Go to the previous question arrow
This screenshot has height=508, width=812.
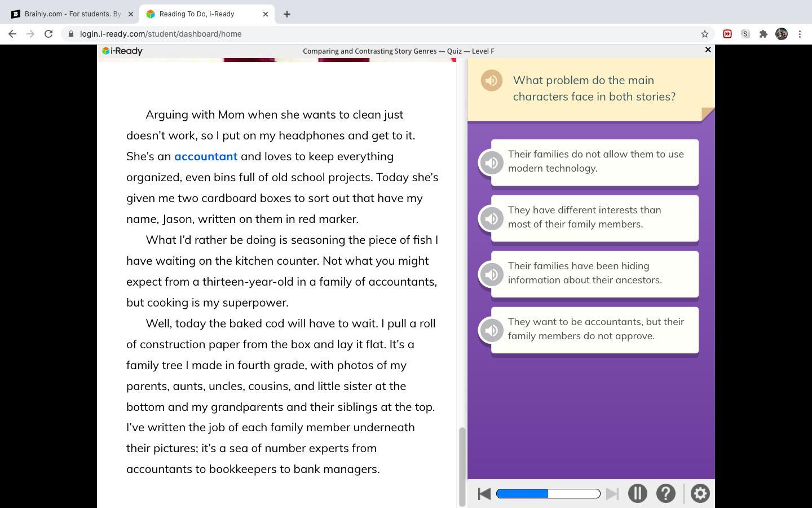tap(484, 494)
